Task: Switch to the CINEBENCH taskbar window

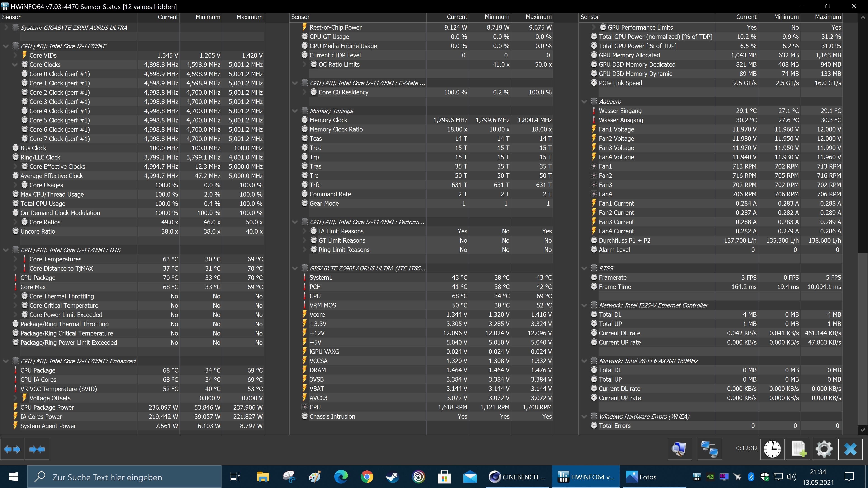Action: (517, 477)
